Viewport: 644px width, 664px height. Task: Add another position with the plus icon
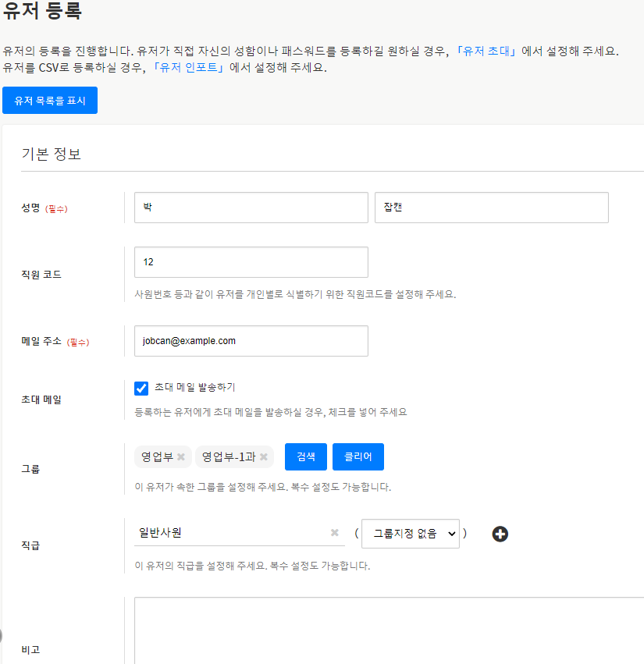pyautogui.click(x=500, y=534)
